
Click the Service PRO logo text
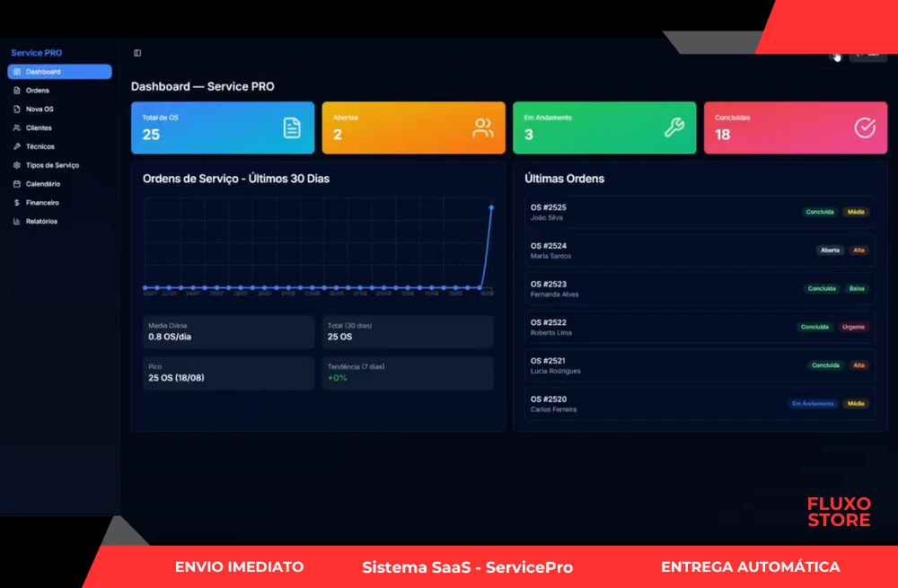37,53
